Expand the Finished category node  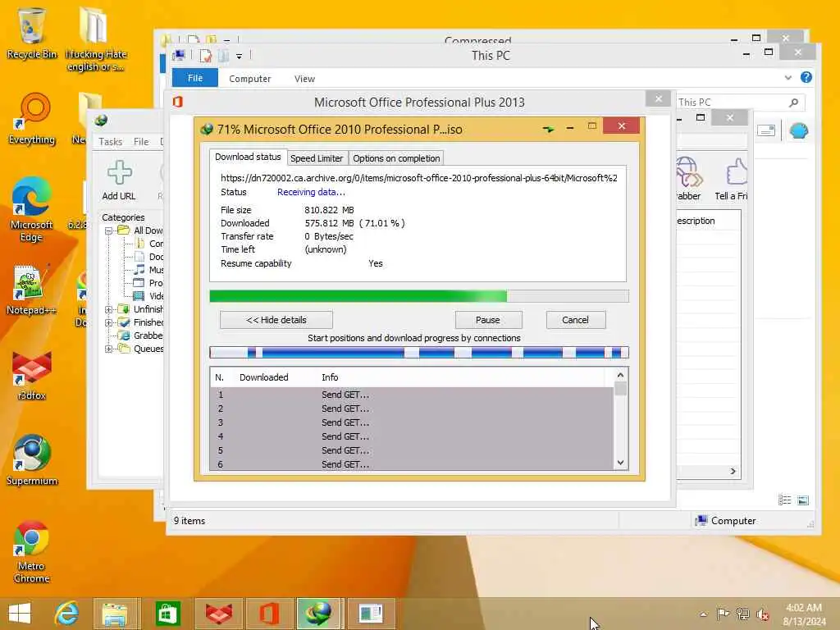tap(109, 322)
